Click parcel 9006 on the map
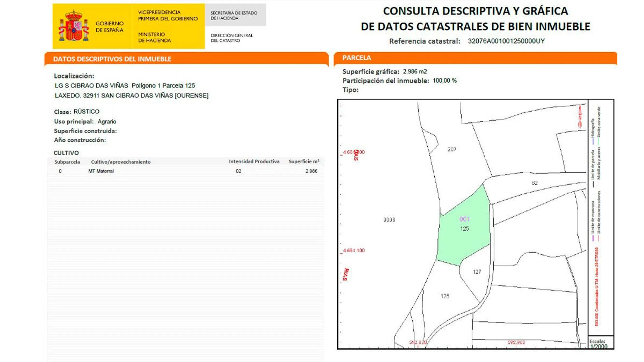Image resolution: width=644 pixels, height=362 pixels. point(389,220)
